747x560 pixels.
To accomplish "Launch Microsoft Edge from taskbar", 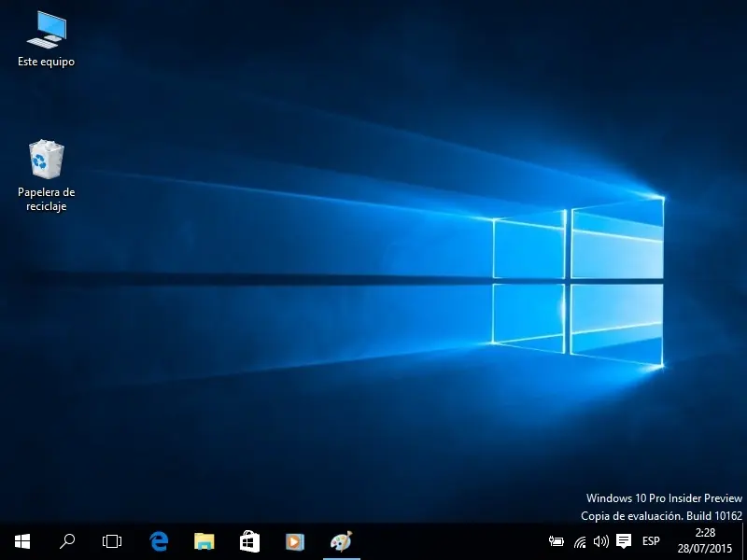I will click(159, 541).
